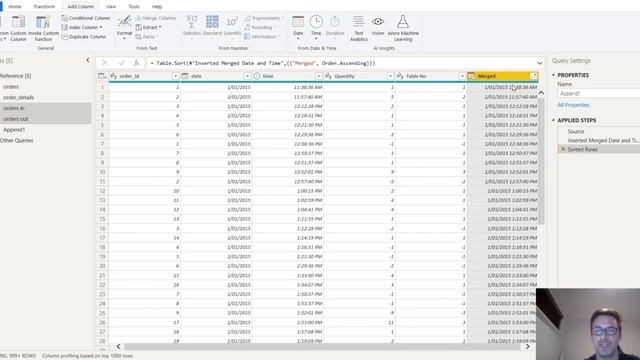Confirm formula with checkmark icon
Screen dimensions: 640x360
click(x=121, y=63)
